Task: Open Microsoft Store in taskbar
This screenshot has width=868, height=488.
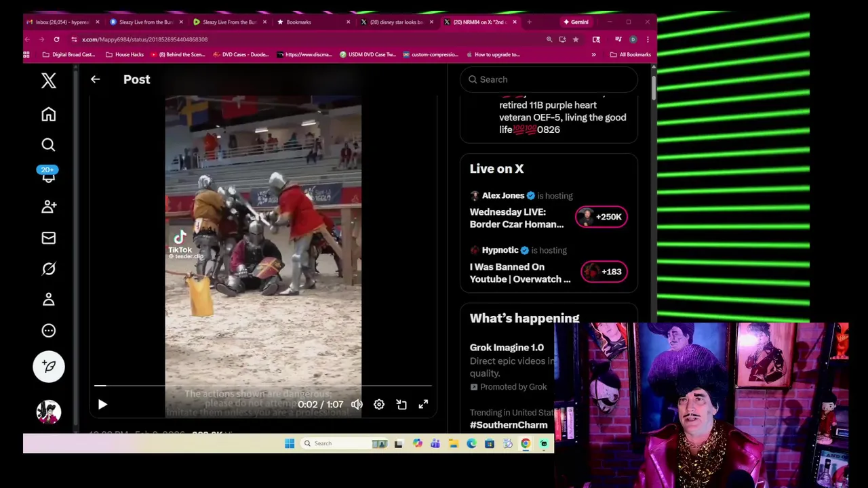Action: point(489,443)
